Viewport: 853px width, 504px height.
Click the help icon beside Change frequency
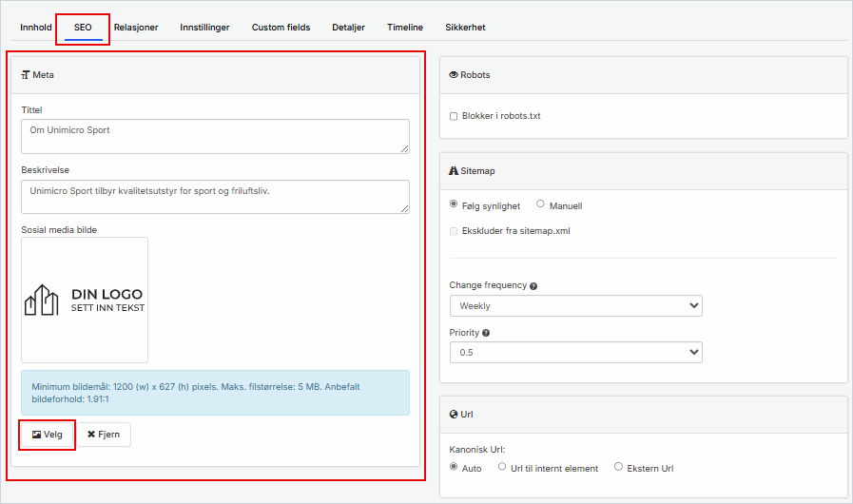(533, 286)
